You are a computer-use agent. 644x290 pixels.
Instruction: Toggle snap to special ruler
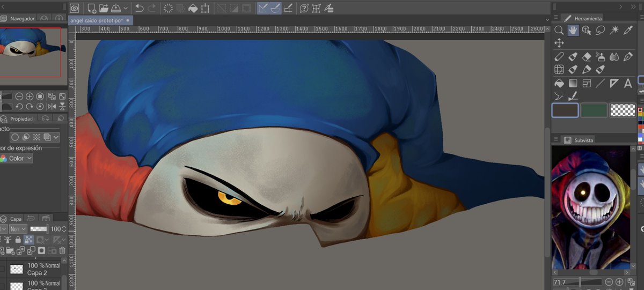[275, 8]
